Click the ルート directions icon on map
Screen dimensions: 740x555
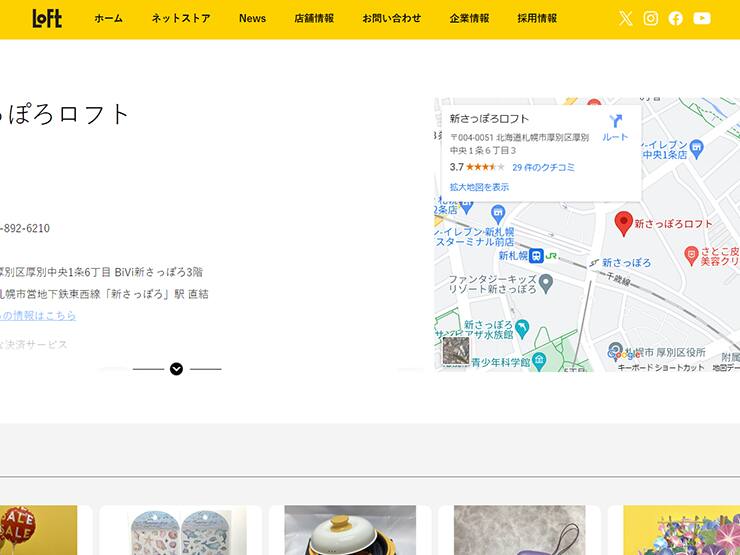click(615, 127)
